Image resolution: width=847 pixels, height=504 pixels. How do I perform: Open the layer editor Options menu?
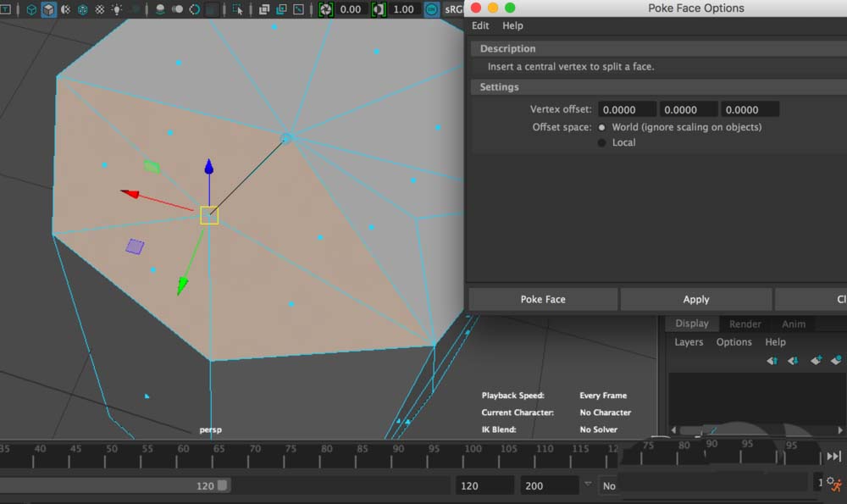pyautogui.click(x=734, y=342)
